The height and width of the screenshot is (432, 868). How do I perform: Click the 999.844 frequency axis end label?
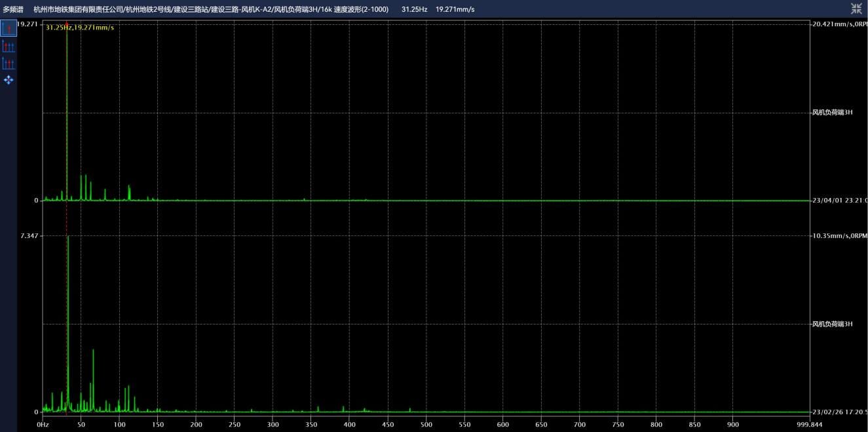pyautogui.click(x=809, y=425)
